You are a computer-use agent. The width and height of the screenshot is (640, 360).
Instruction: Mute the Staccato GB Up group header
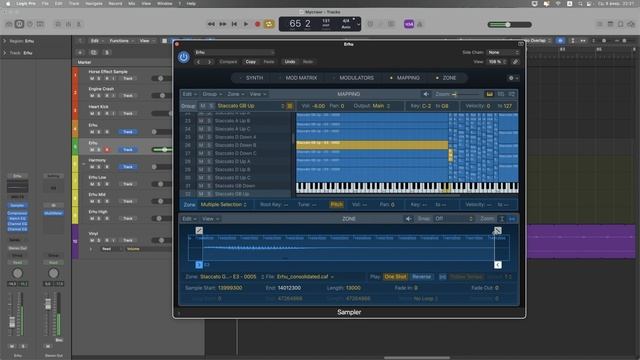pos(202,106)
